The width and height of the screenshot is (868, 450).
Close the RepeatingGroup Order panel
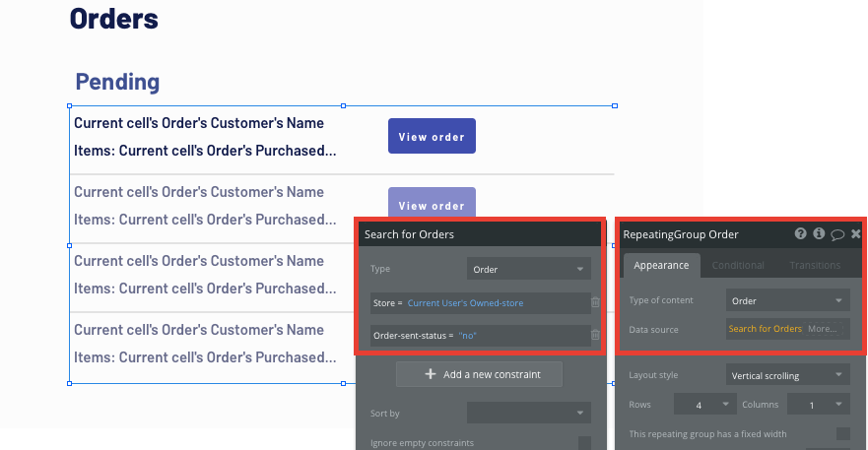tap(856, 234)
